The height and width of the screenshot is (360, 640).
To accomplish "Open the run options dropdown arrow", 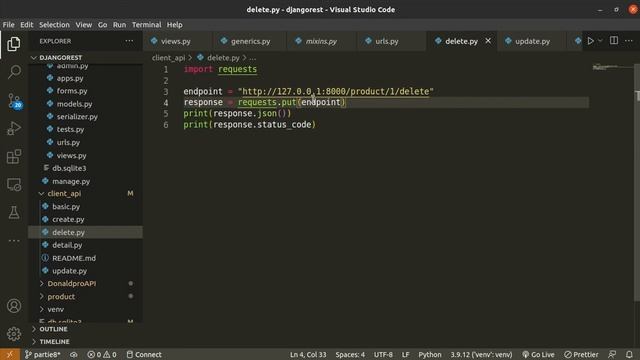I will [x=600, y=41].
